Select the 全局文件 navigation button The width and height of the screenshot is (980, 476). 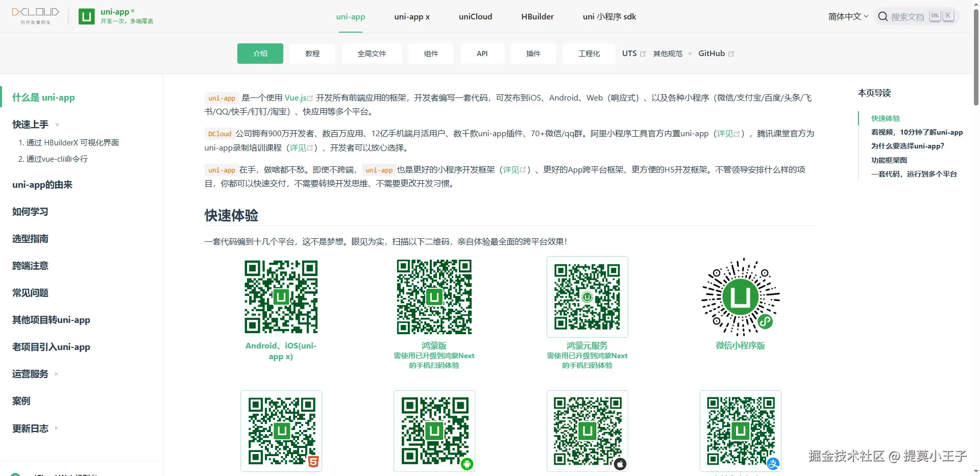click(372, 54)
